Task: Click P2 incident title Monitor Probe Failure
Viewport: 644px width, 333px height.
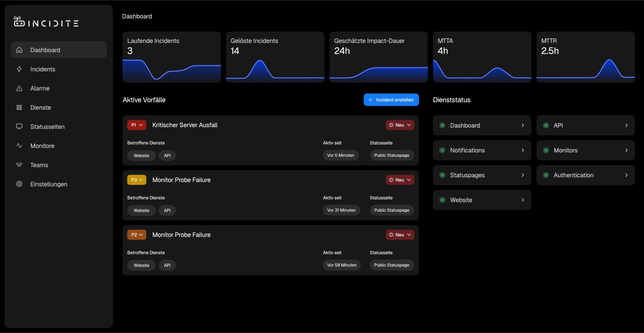Action: (181, 235)
